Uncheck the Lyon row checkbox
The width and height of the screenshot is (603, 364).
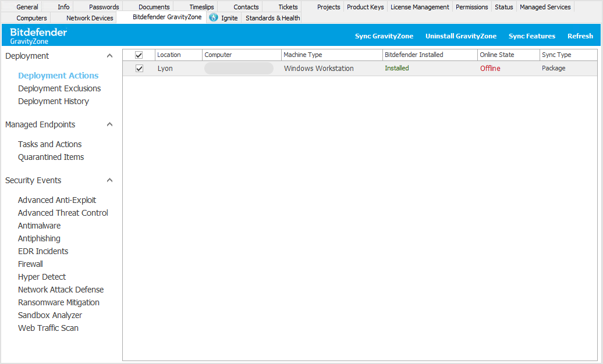coord(139,68)
